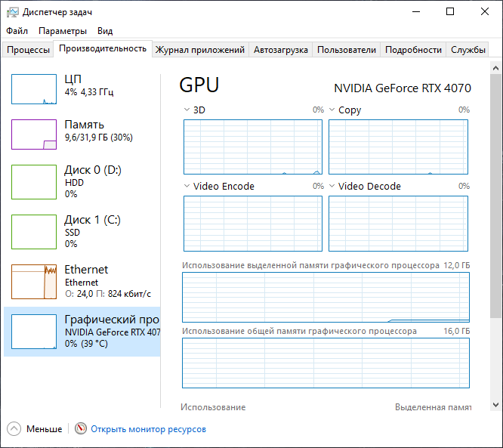Open the Службы tab

tap(468, 50)
